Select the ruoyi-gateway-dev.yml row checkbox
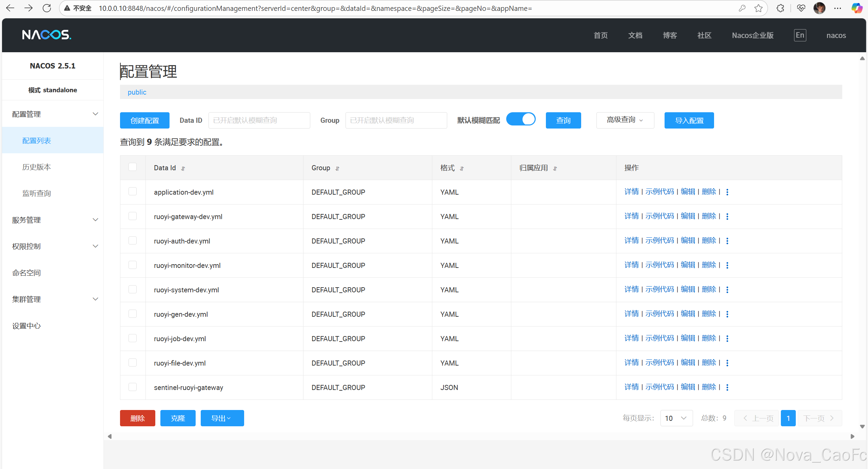The image size is (868, 469). (x=133, y=216)
